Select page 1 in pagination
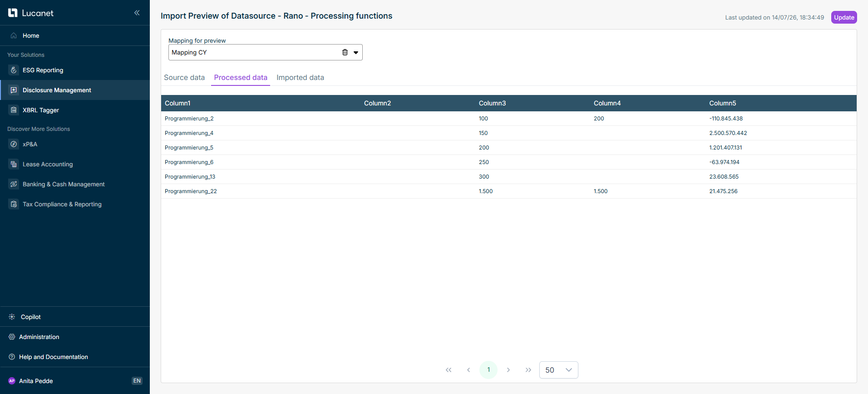This screenshot has height=394, width=868. click(x=488, y=370)
